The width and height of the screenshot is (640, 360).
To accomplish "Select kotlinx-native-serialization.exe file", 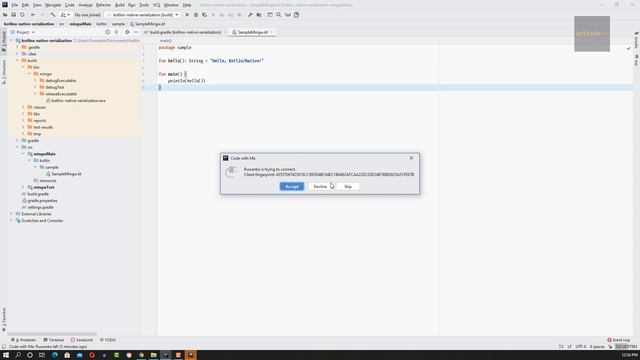I will coord(76,100).
